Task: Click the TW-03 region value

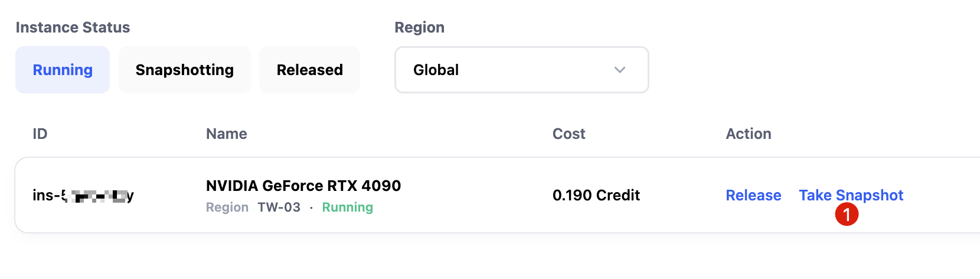Action: pos(279,207)
